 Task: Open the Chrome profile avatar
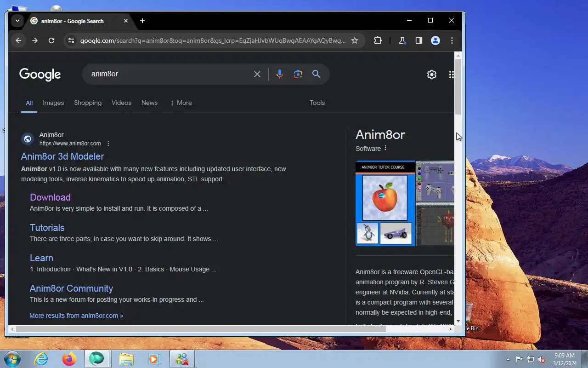click(435, 40)
